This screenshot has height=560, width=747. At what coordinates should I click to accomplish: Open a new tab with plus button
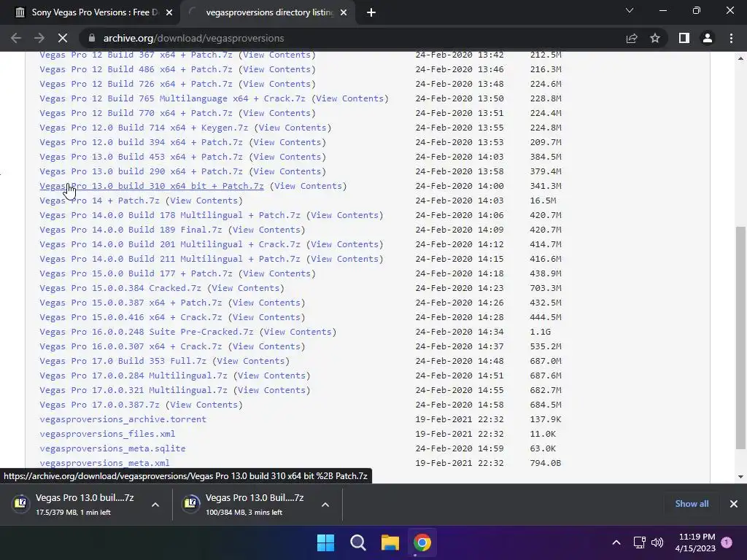(371, 12)
